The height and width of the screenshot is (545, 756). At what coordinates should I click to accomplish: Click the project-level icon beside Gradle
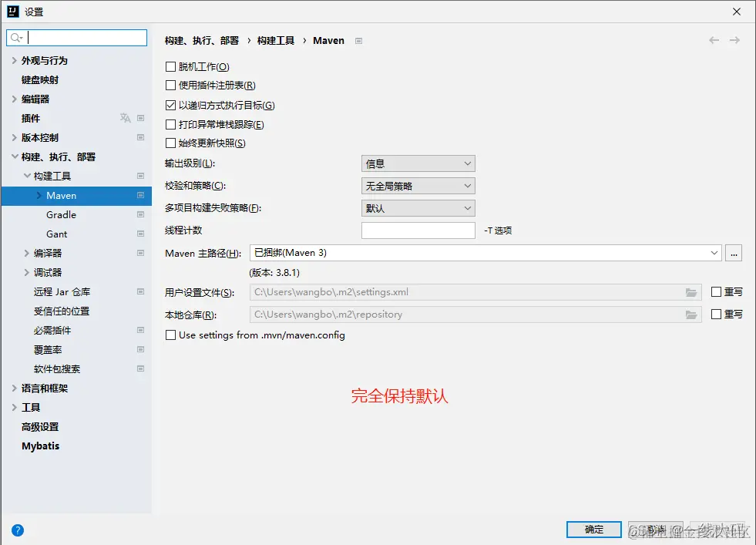(141, 214)
